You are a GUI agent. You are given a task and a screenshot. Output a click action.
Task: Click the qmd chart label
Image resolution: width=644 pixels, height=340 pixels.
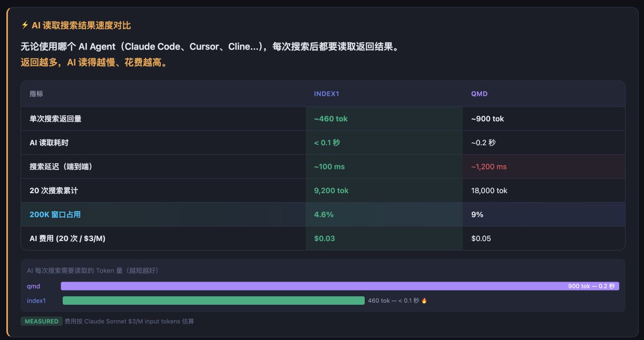pyautogui.click(x=33, y=286)
